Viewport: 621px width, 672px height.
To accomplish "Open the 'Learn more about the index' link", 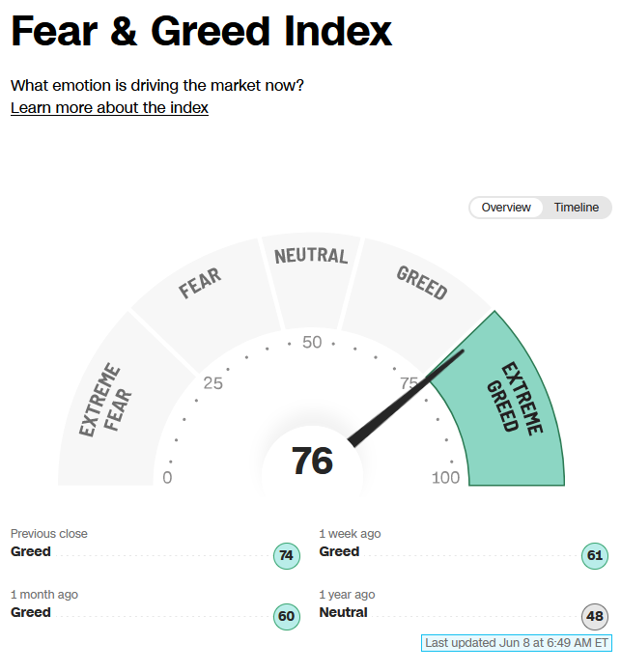I will [x=109, y=107].
